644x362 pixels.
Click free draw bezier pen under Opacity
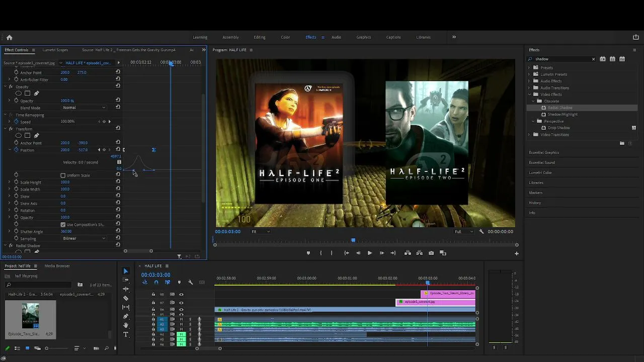point(36,94)
